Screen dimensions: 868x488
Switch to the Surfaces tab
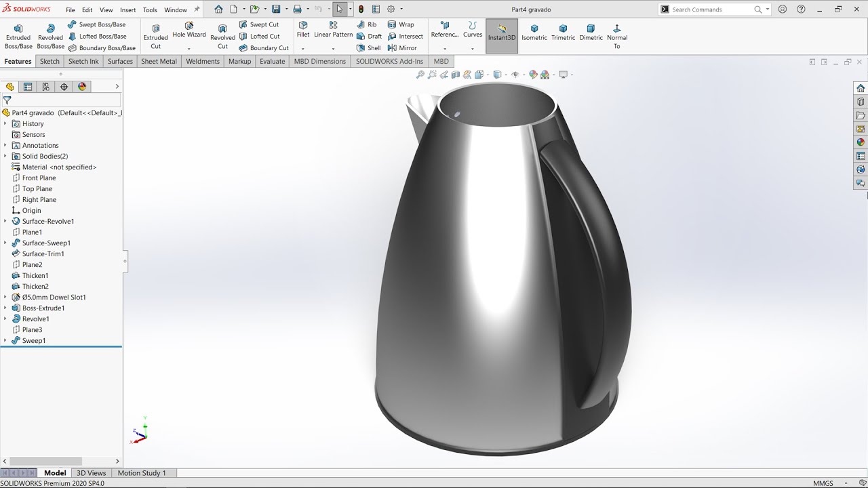click(x=120, y=61)
